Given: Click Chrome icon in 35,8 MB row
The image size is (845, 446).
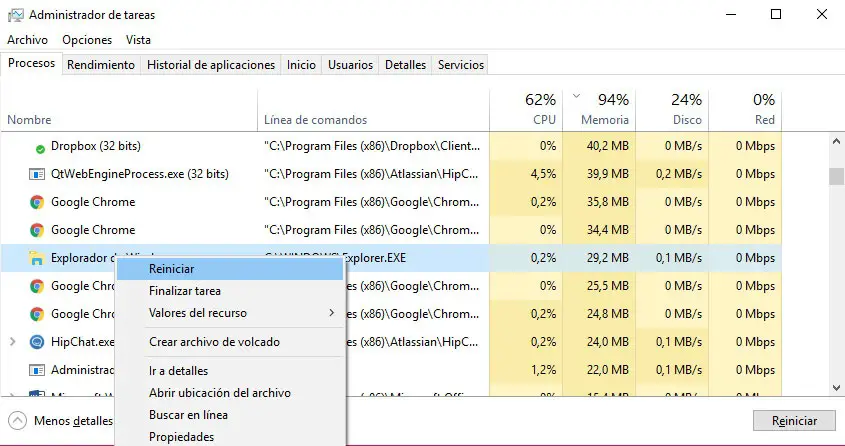Looking at the screenshot, I should 37,202.
